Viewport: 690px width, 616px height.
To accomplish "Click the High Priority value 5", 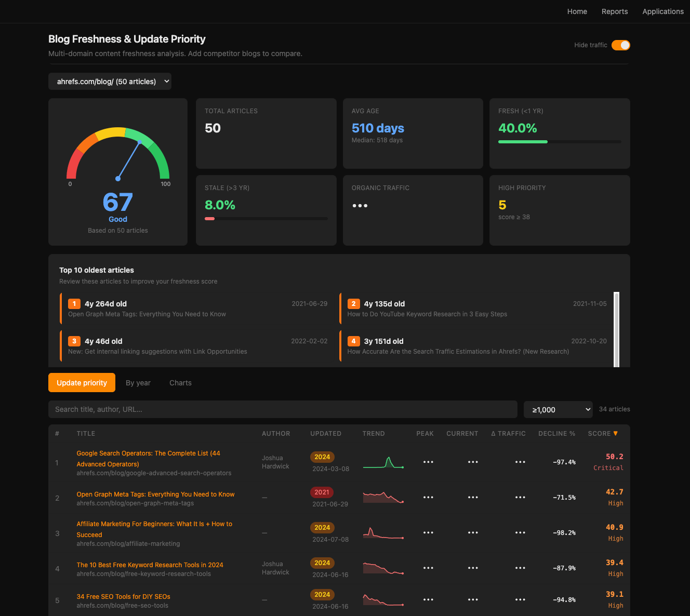I will tap(502, 205).
